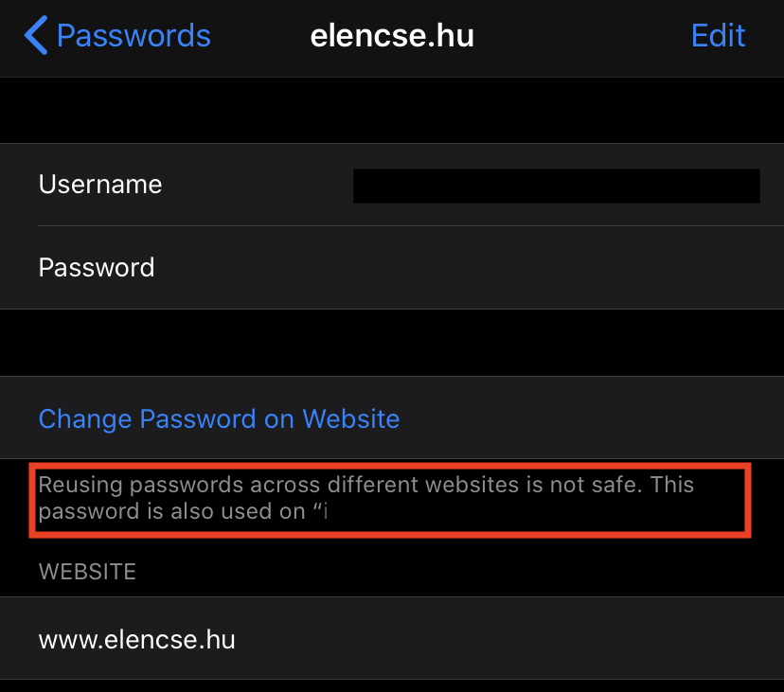Open the www.elencse.hu website entry

point(137,640)
